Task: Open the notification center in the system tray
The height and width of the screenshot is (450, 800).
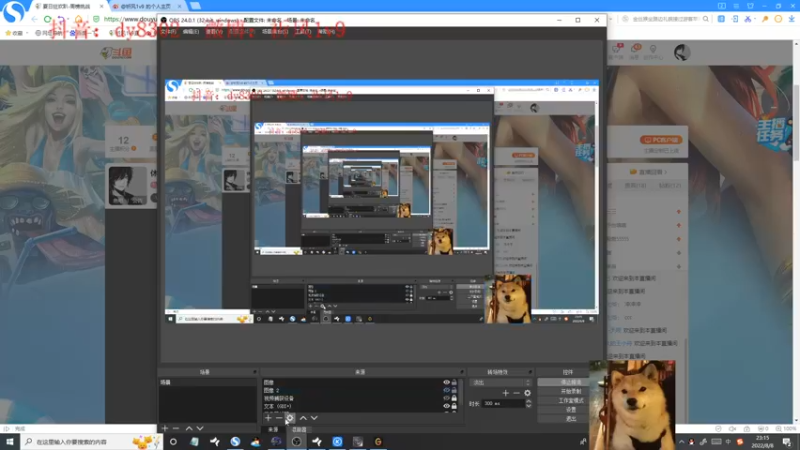Action: click(787, 442)
